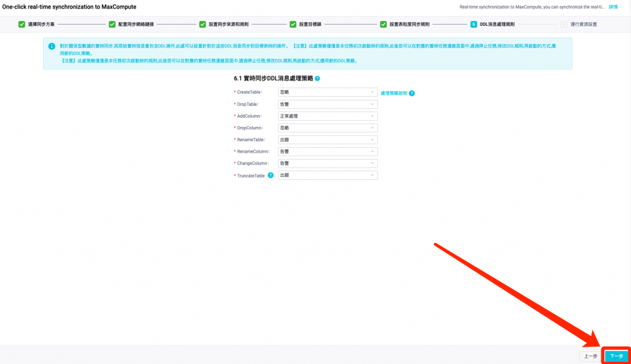The image size is (631, 364).
Task: Open the 處理策略說明 link
Action: point(394,94)
